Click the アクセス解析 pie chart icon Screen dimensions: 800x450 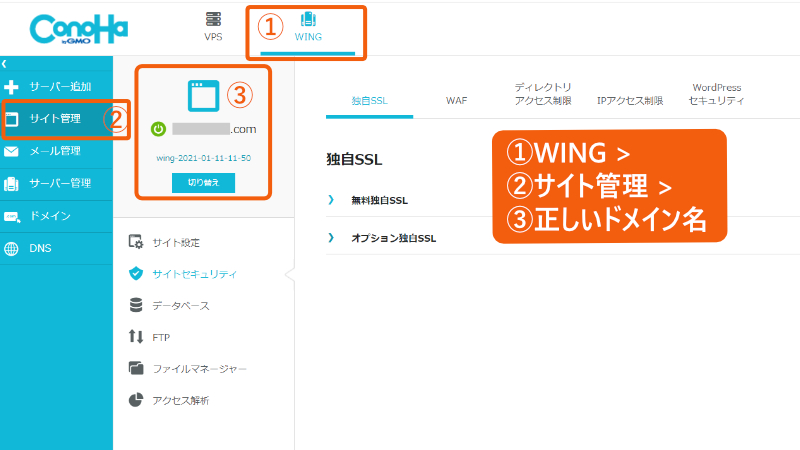(136, 400)
